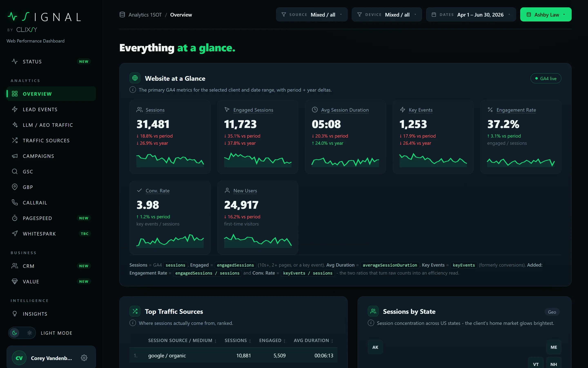
Task: Click the Key Events metric label
Action: tap(421, 110)
